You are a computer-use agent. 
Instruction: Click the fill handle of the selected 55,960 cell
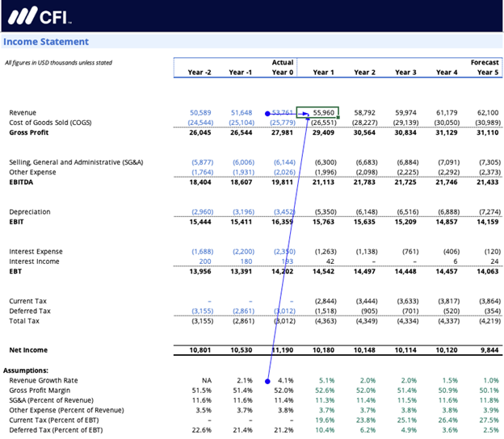tap(338, 119)
